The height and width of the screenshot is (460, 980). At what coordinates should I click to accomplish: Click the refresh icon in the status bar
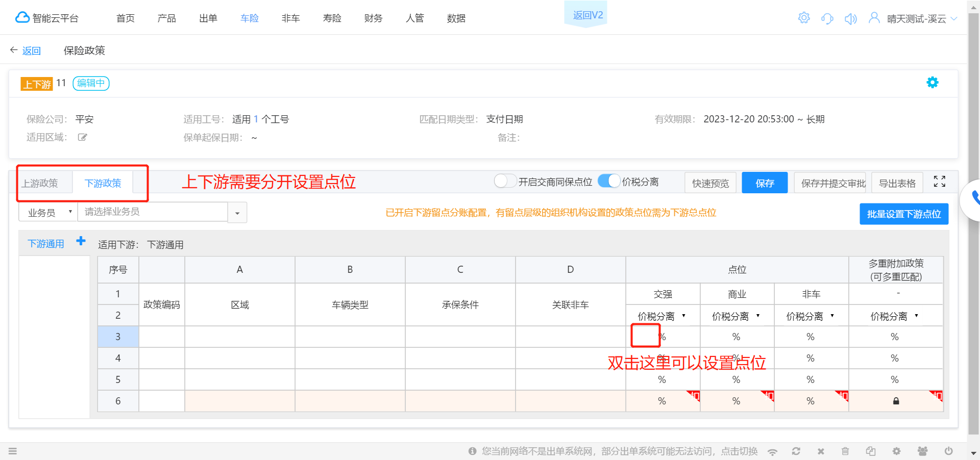(796, 451)
